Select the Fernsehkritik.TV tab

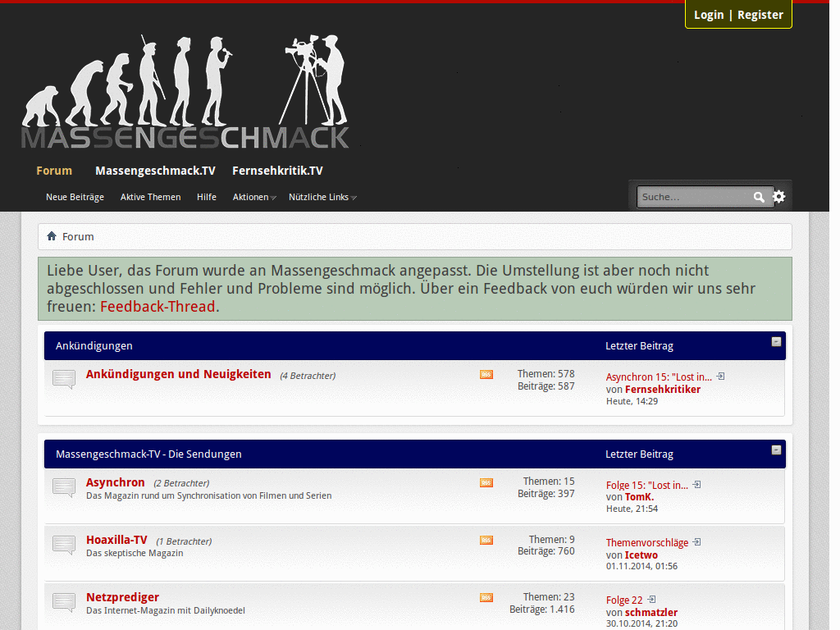(x=277, y=171)
